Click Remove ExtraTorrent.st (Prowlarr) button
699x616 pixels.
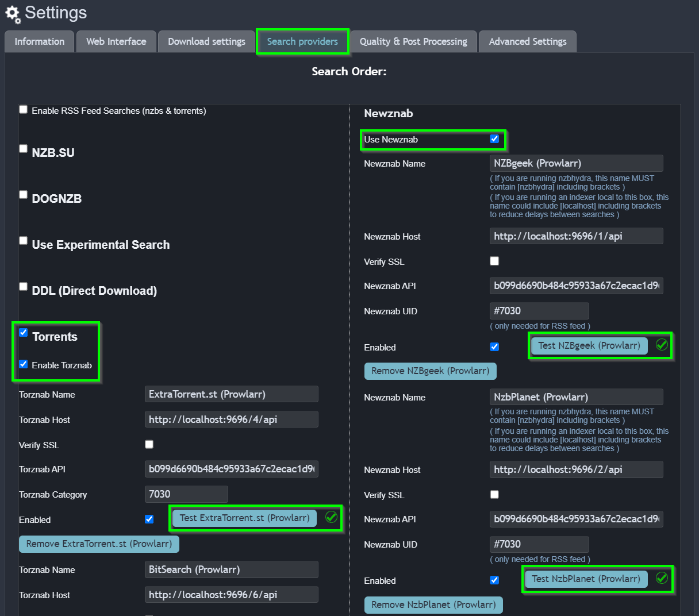tap(99, 544)
